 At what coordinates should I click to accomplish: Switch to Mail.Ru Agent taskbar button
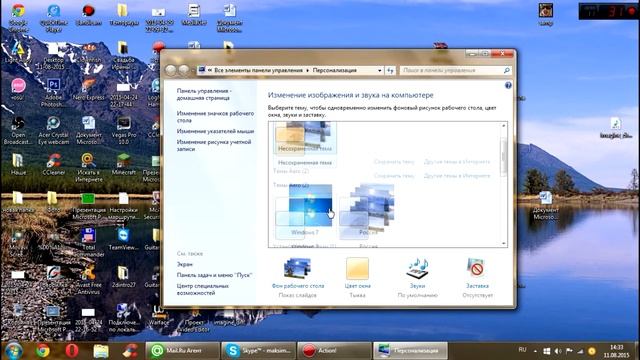pos(182,351)
